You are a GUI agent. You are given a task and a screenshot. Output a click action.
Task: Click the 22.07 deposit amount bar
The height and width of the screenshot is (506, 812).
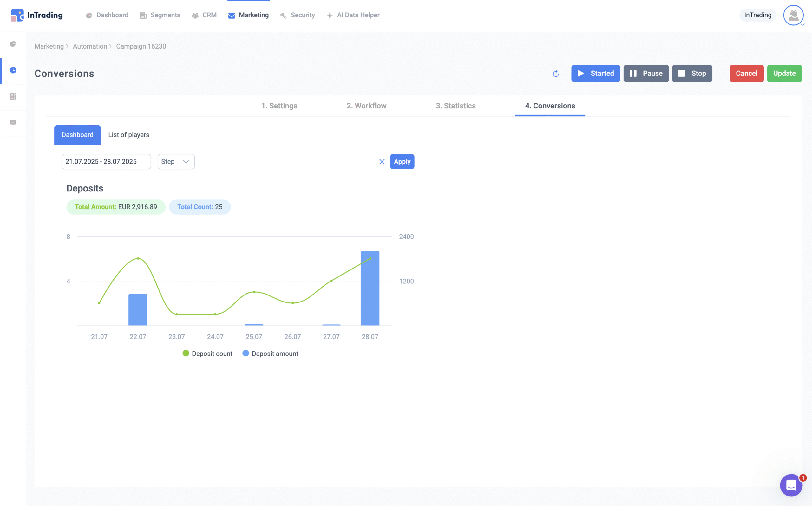pos(138,309)
